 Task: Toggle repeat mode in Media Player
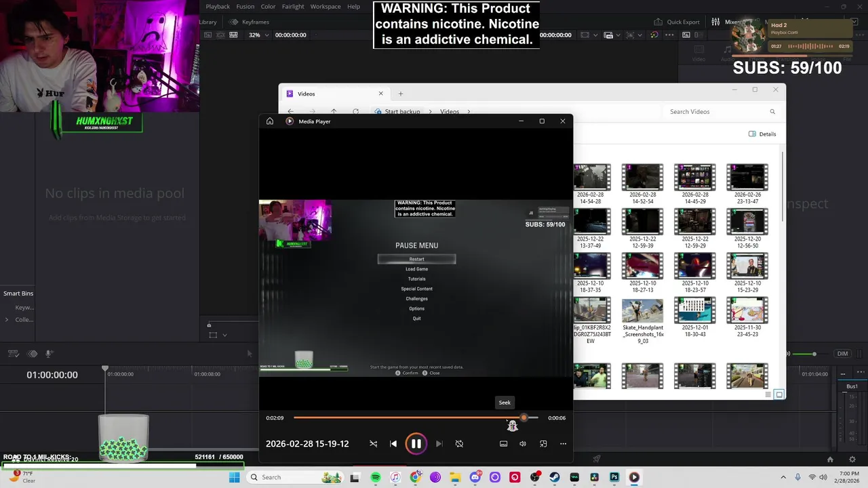click(459, 444)
